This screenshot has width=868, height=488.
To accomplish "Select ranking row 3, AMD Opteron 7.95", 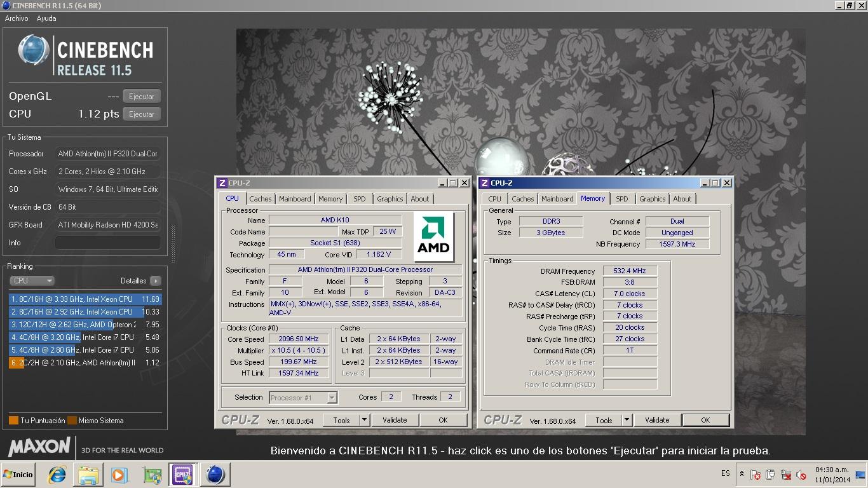I will pyautogui.click(x=85, y=325).
